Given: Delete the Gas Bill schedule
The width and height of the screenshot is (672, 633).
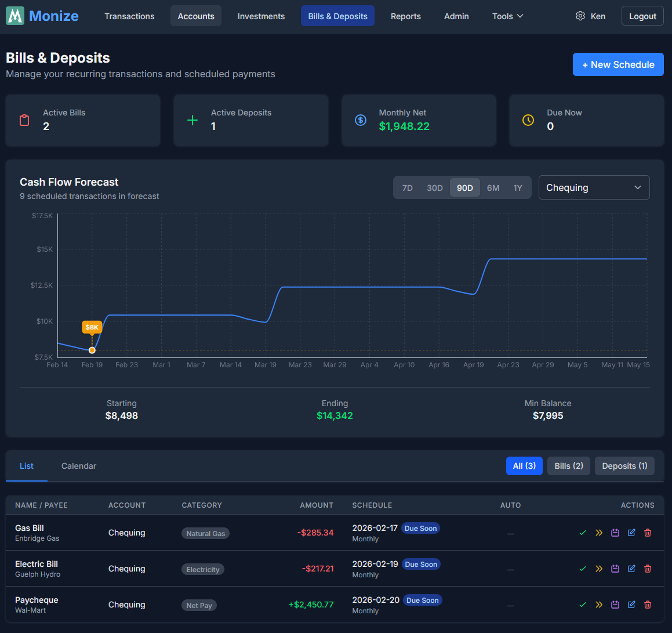Looking at the screenshot, I should point(648,533).
